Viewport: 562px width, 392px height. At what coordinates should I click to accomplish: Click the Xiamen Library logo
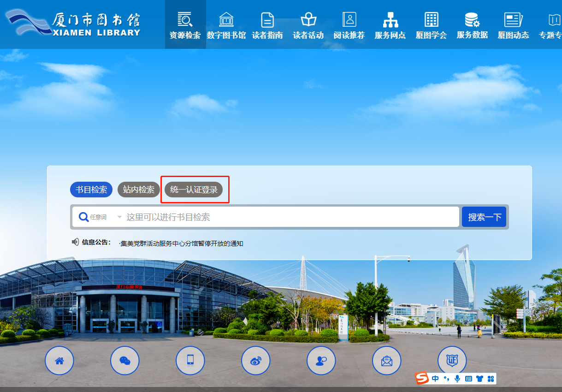tap(73, 24)
